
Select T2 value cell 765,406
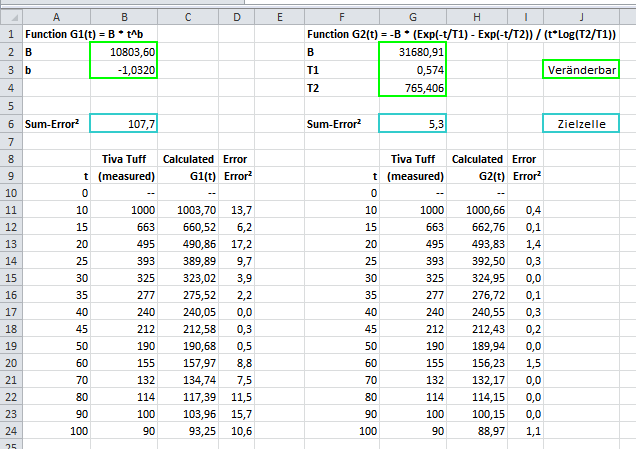pos(412,87)
